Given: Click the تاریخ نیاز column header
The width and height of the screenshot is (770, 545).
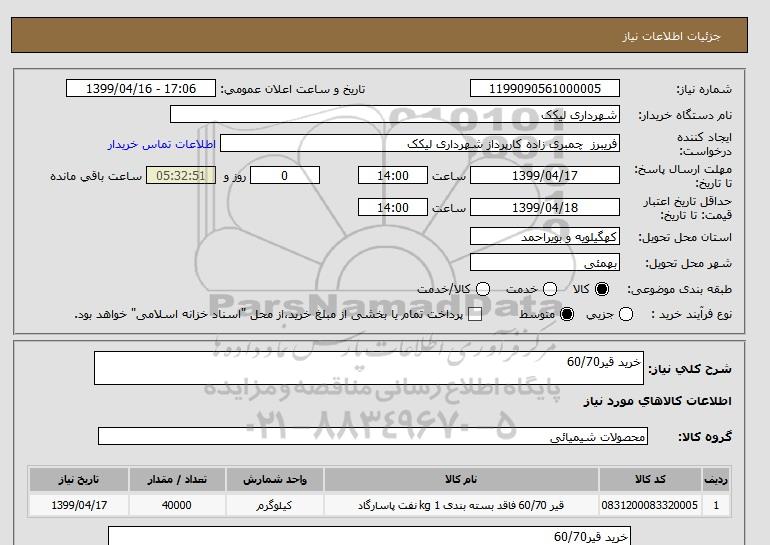Looking at the screenshot, I should [79, 479].
